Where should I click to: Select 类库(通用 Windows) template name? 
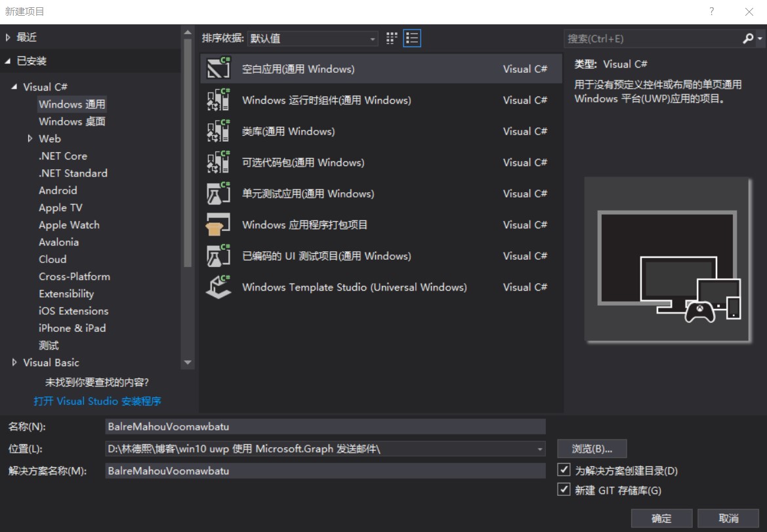click(x=288, y=132)
